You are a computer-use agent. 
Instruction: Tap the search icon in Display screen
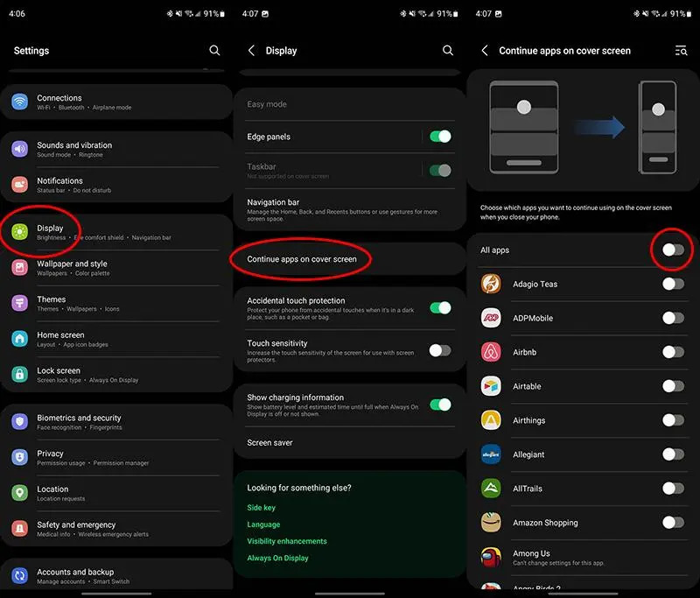coord(448,51)
